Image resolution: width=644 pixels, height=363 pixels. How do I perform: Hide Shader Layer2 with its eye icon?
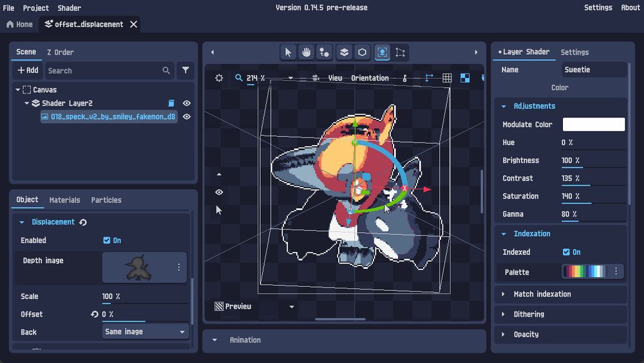click(187, 103)
